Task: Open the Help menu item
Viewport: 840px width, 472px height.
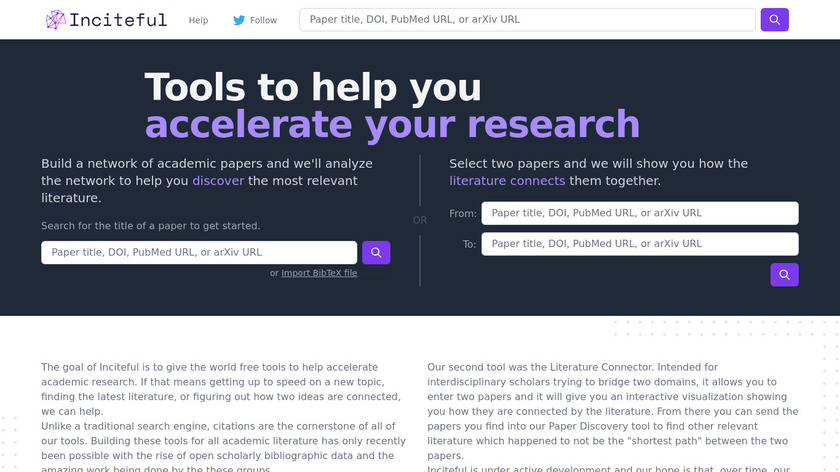Action: 198,20
